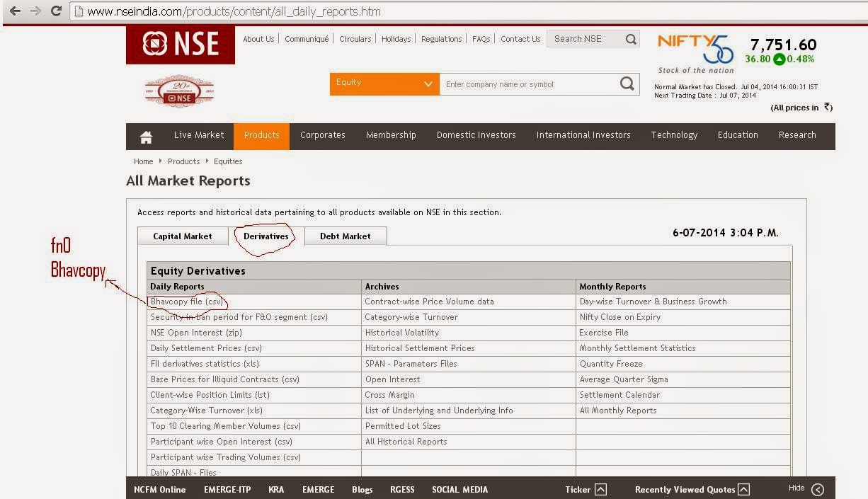Screen dimensions: 868x499
Task: Click NCFM Online in footer bar
Action: pyautogui.click(x=160, y=490)
